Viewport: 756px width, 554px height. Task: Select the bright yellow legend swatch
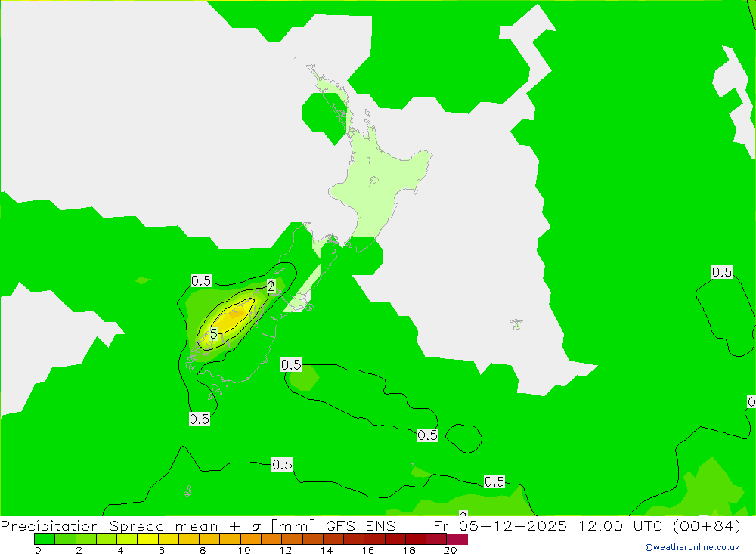coord(147,539)
